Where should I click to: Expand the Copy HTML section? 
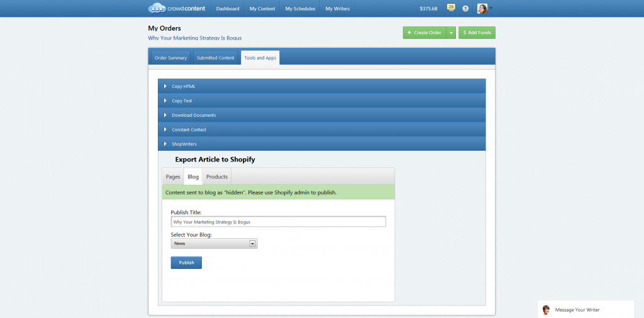321,86
